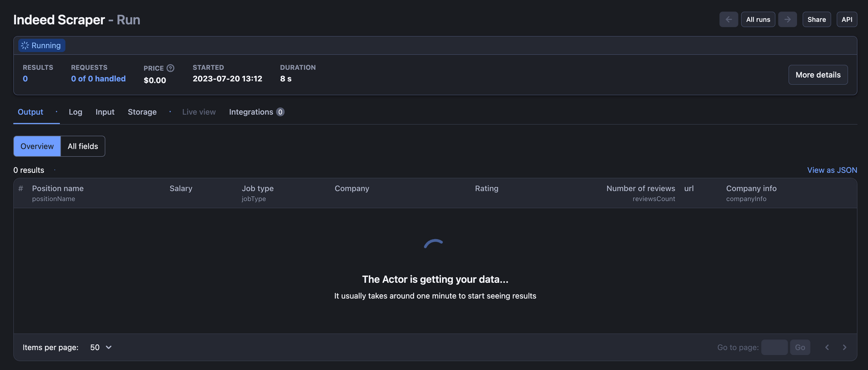Click the Company info column header
The image size is (868, 370).
pyautogui.click(x=751, y=193)
